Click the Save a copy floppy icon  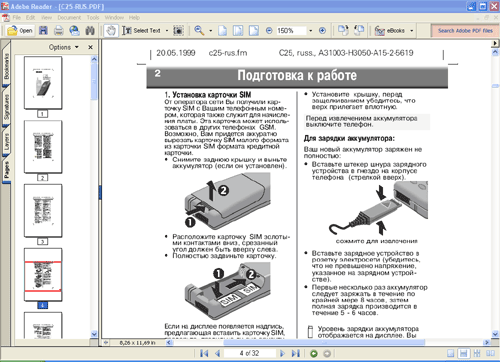(43, 31)
